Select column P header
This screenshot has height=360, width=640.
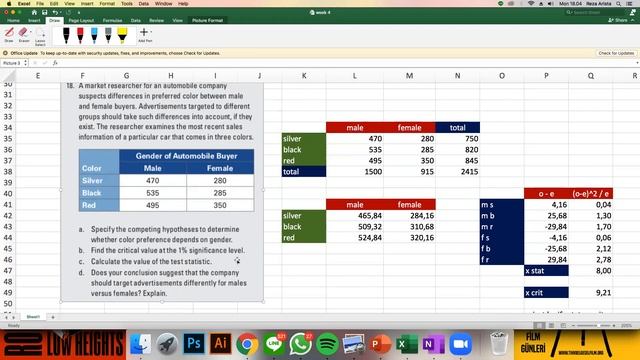pos(546,76)
